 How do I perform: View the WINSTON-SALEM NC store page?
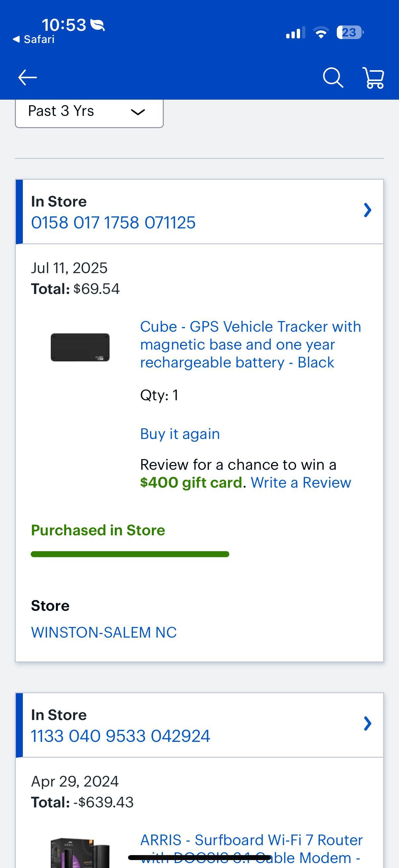tap(103, 632)
